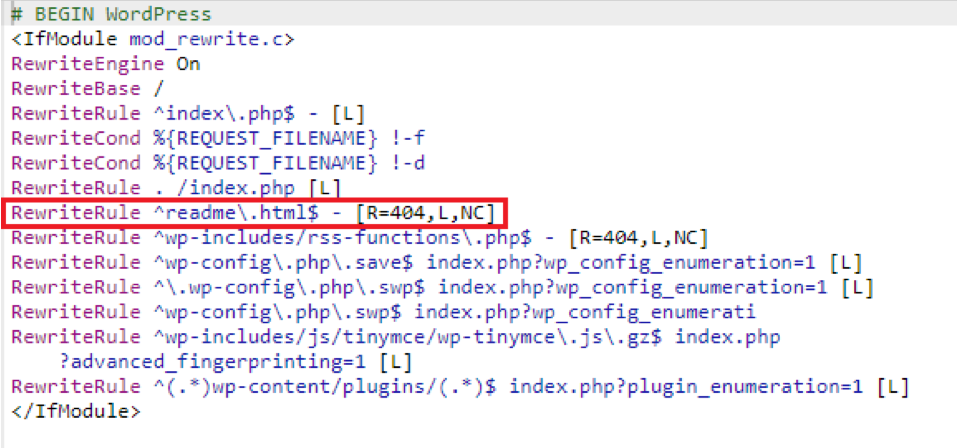Click the 'RewriteEngine On' line
This screenshot has width=959, height=448.
click(x=106, y=64)
